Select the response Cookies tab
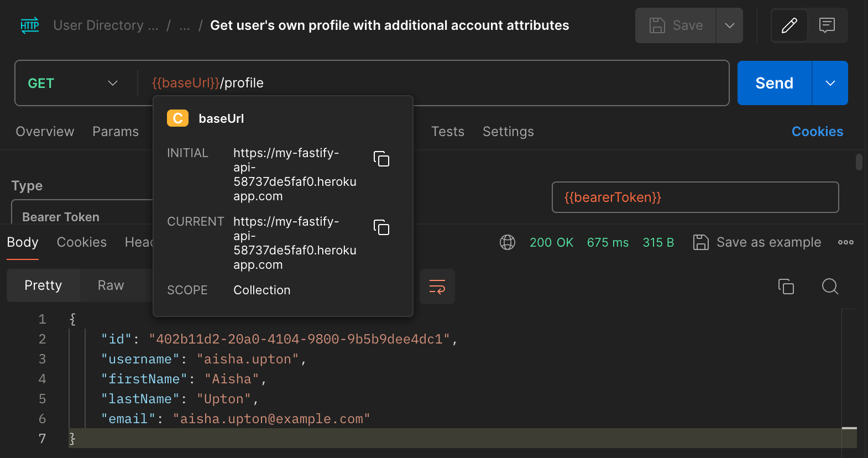Viewport: 868px width, 458px height. [x=82, y=242]
